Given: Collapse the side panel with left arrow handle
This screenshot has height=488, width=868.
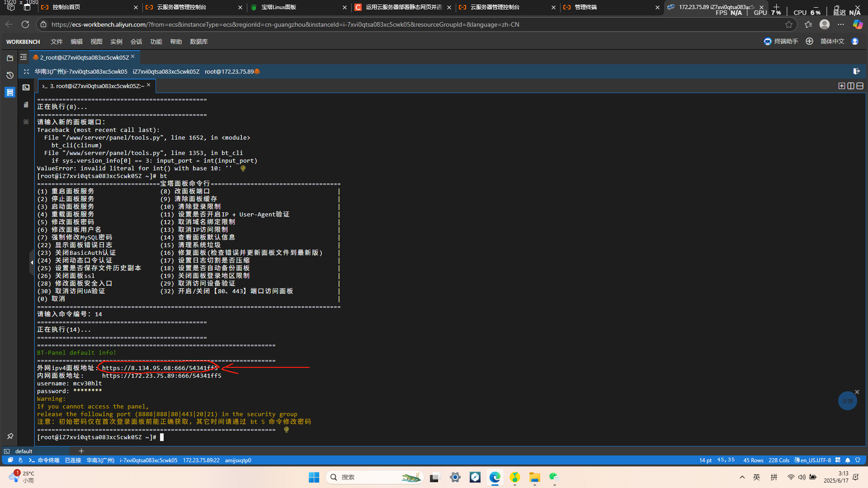Looking at the screenshot, I should [x=32, y=263].
